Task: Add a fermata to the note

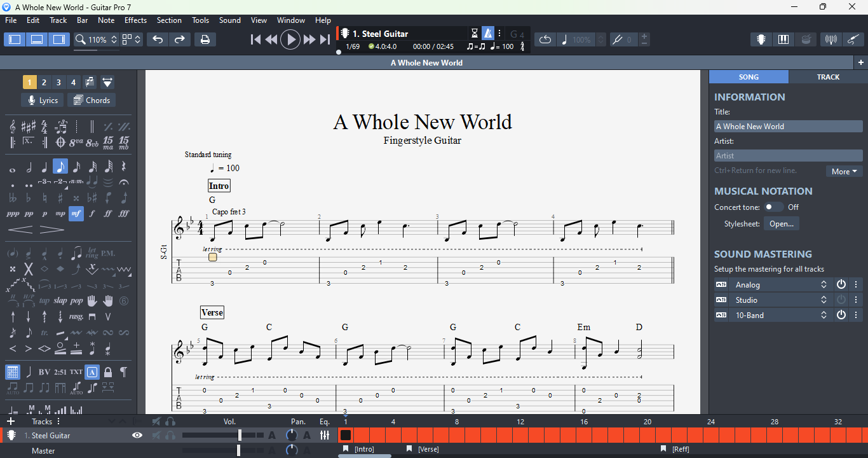Action: (x=124, y=183)
